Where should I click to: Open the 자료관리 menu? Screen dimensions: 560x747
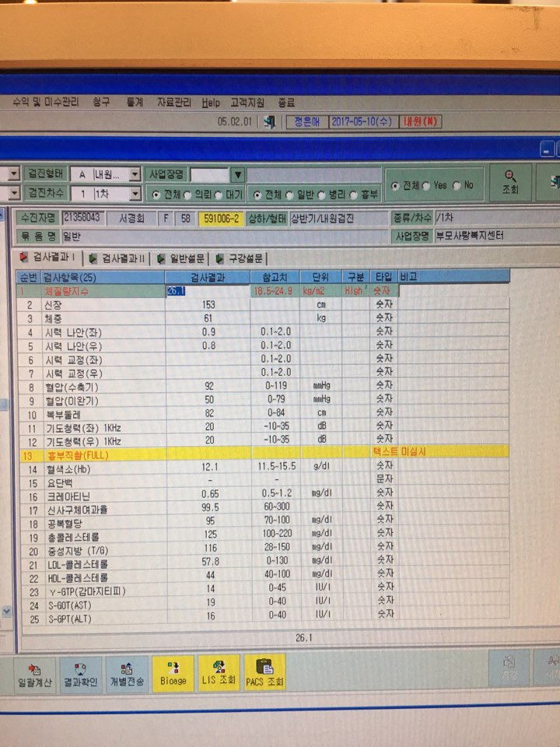click(174, 103)
